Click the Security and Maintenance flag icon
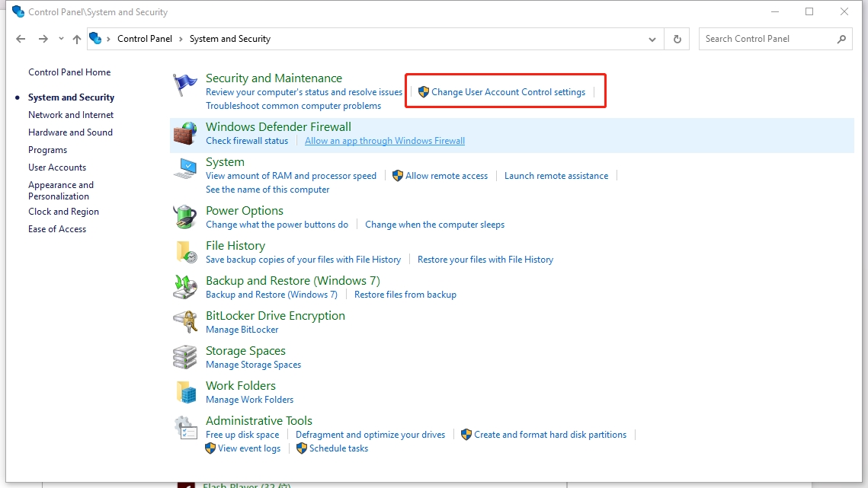 pyautogui.click(x=185, y=85)
